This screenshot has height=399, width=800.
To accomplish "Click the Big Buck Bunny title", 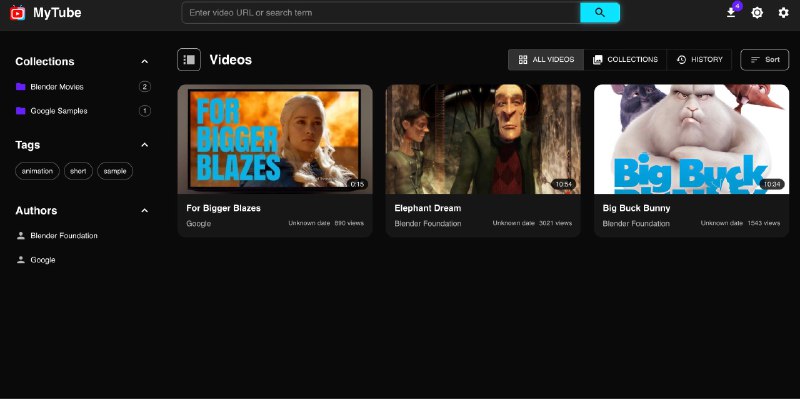I will point(636,208).
